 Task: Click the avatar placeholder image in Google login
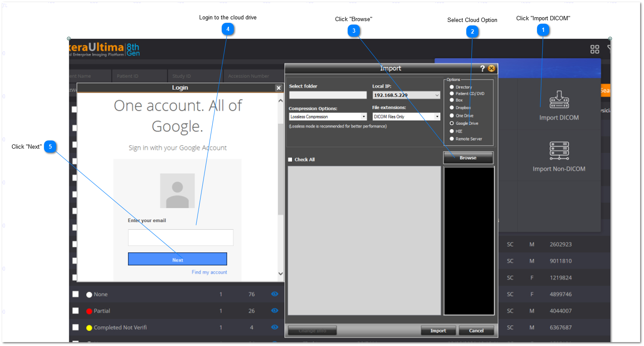(x=177, y=191)
